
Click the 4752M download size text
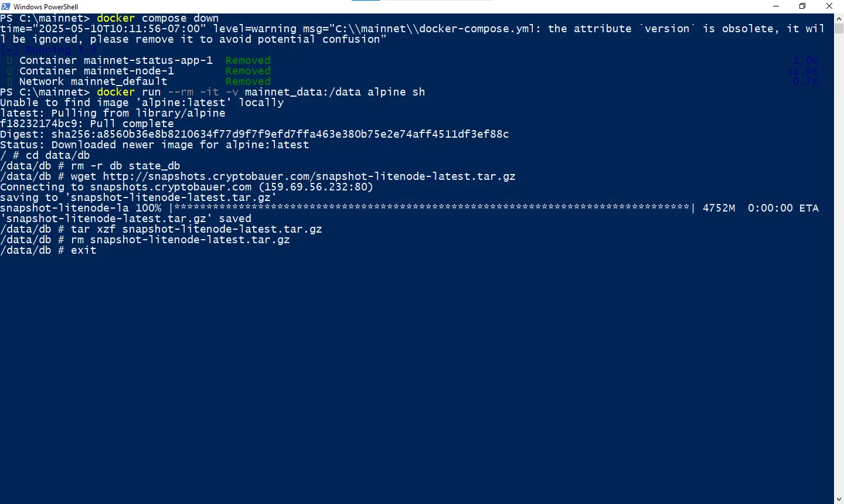[x=719, y=207]
